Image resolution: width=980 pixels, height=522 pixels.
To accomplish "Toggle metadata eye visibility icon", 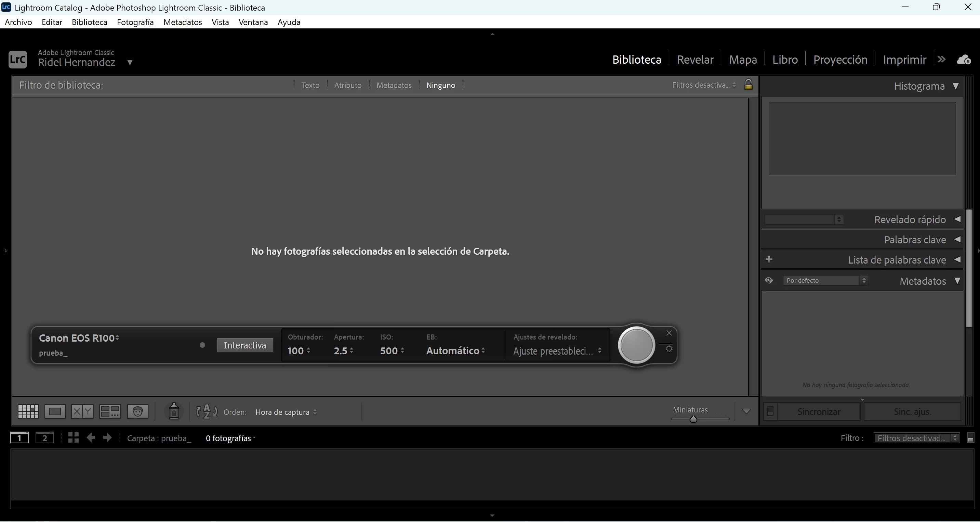I will pyautogui.click(x=769, y=281).
